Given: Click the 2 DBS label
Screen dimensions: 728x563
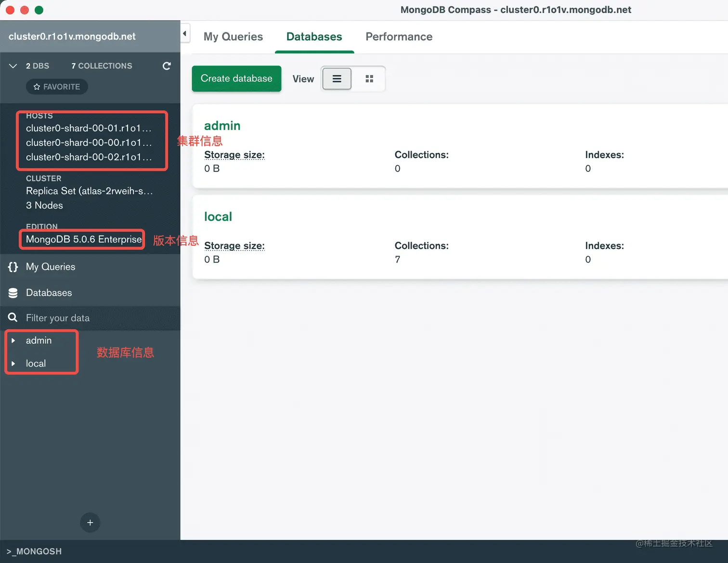Looking at the screenshot, I should [x=38, y=66].
